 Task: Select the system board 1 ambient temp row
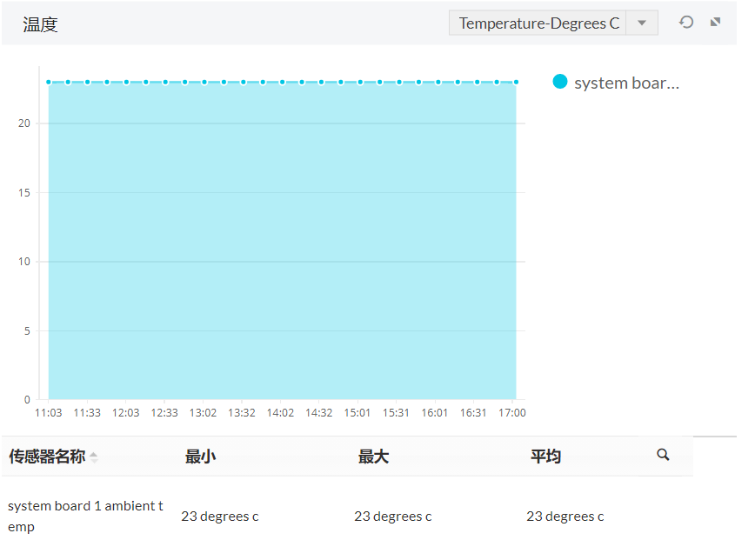(x=85, y=516)
